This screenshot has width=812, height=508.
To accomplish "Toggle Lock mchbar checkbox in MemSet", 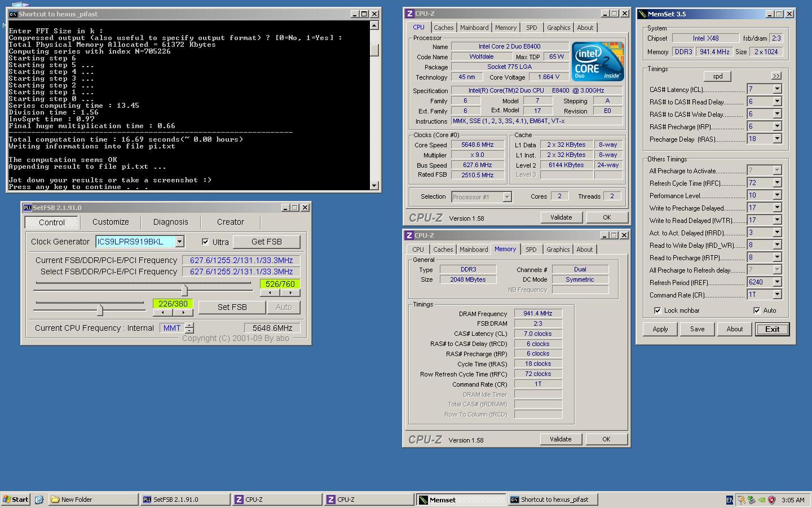I will [657, 310].
